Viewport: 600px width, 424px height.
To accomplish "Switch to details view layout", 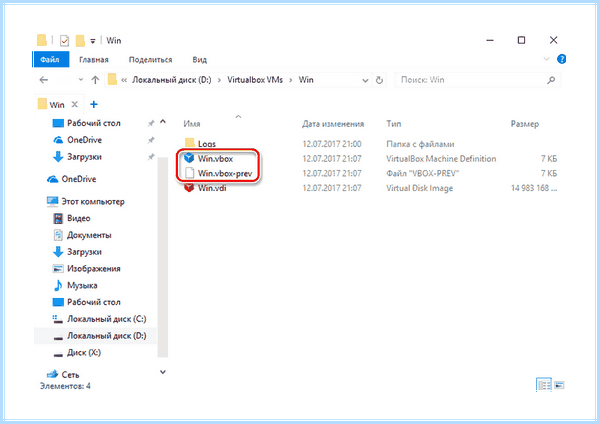I will coord(544,385).
